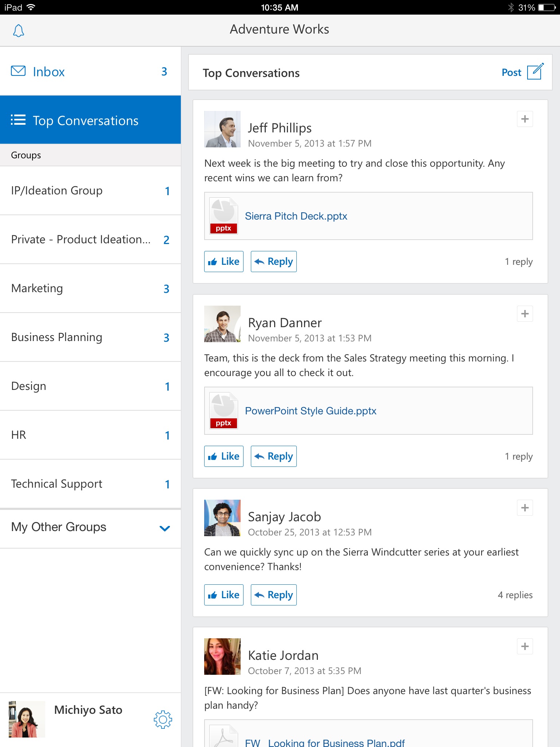Tap the plus icon on Jeff Phillips' post
This screenshot has width=560, height=747.
525,119
